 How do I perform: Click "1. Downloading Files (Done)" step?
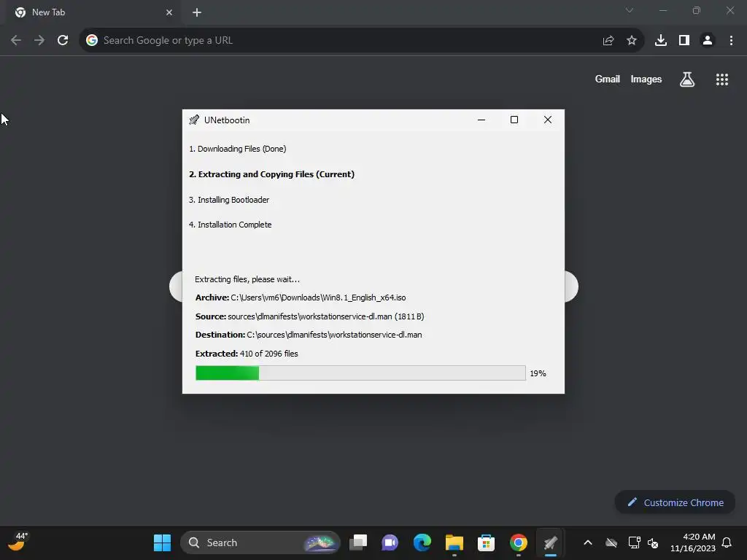click(x=238, y=149)
